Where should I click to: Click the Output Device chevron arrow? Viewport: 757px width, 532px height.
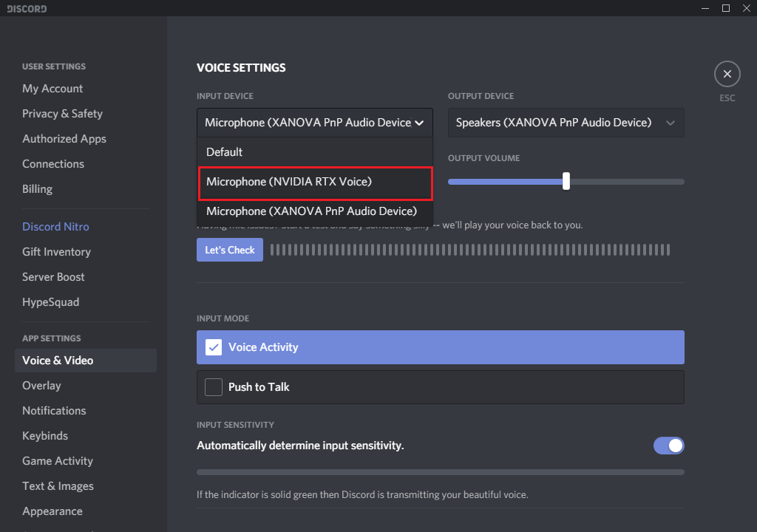point(671,123)
